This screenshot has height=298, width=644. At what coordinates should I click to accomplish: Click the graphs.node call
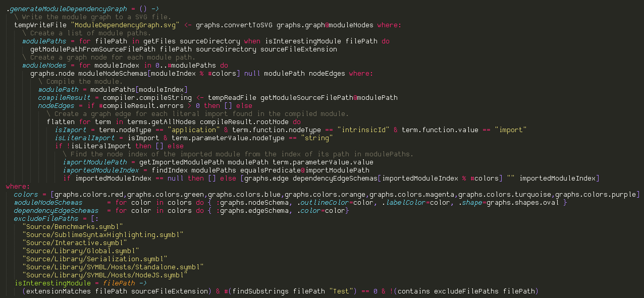(52, 73)
